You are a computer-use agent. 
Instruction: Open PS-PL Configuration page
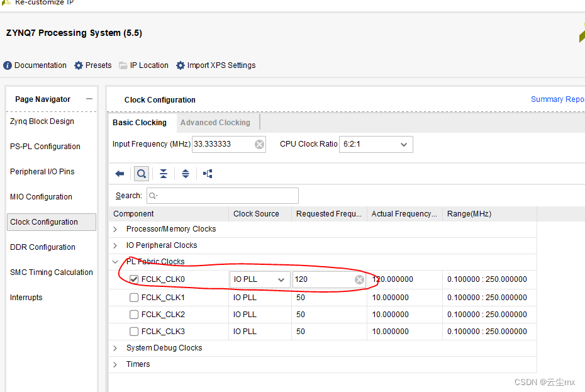point(45,147)
